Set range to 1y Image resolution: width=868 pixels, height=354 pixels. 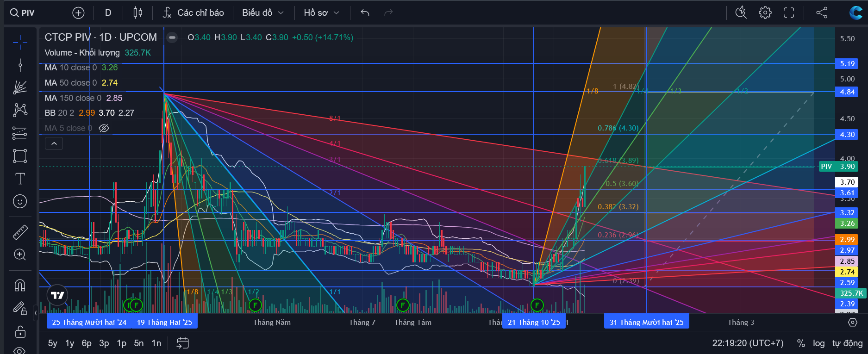click(x=69, y=343)
